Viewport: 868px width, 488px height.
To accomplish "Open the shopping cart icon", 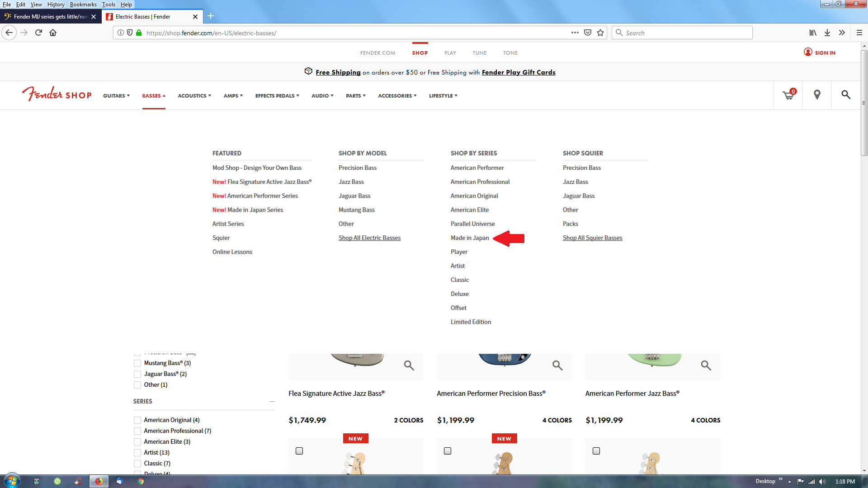I will 788,95.
